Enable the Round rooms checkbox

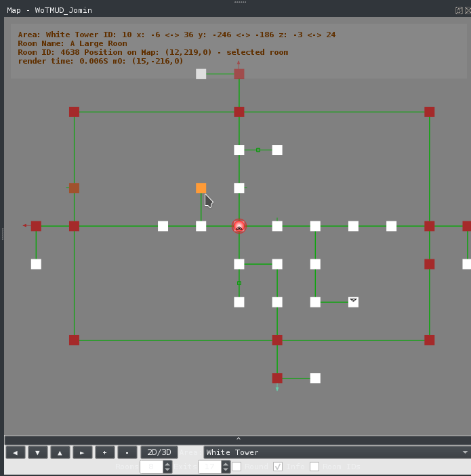[237, 467]
